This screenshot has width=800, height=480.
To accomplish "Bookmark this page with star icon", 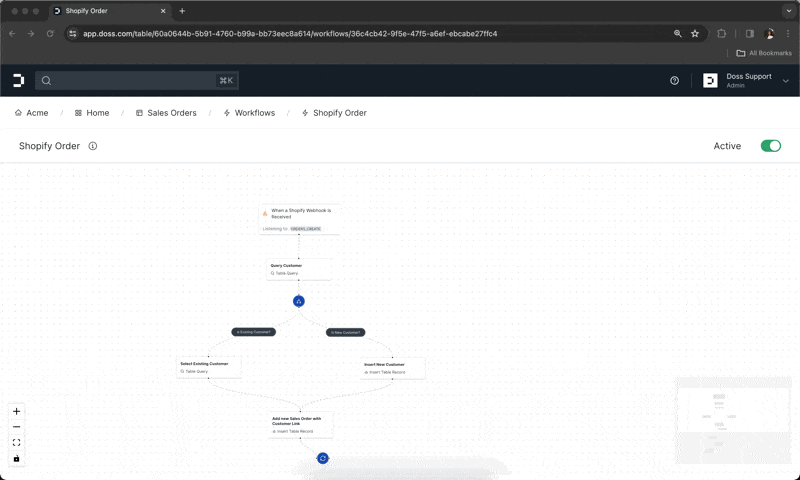I will coord(695,34).
